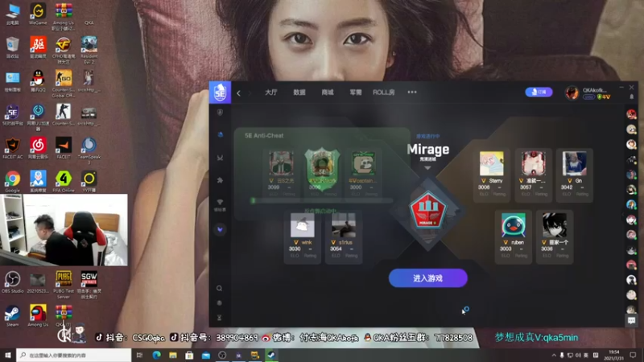Open QKAkofk profile avatar in header
This screenshot has height=362, width=644.
click(x=572, y=93)
